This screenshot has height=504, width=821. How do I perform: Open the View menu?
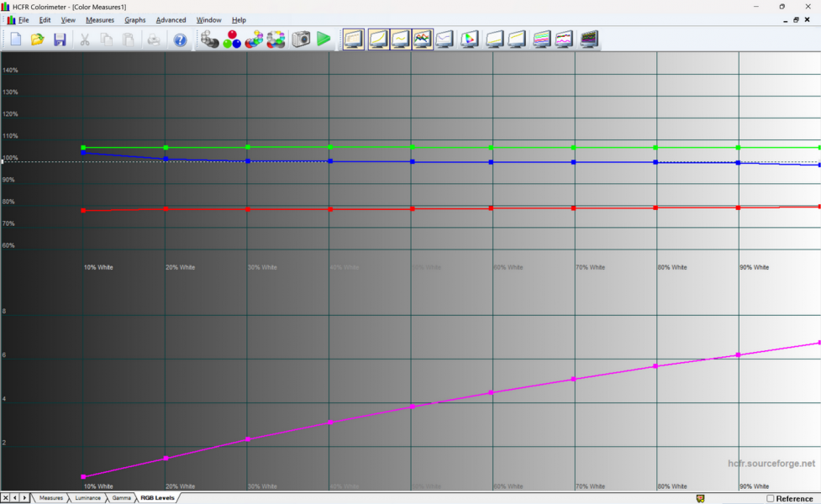[x=68, y=20]
